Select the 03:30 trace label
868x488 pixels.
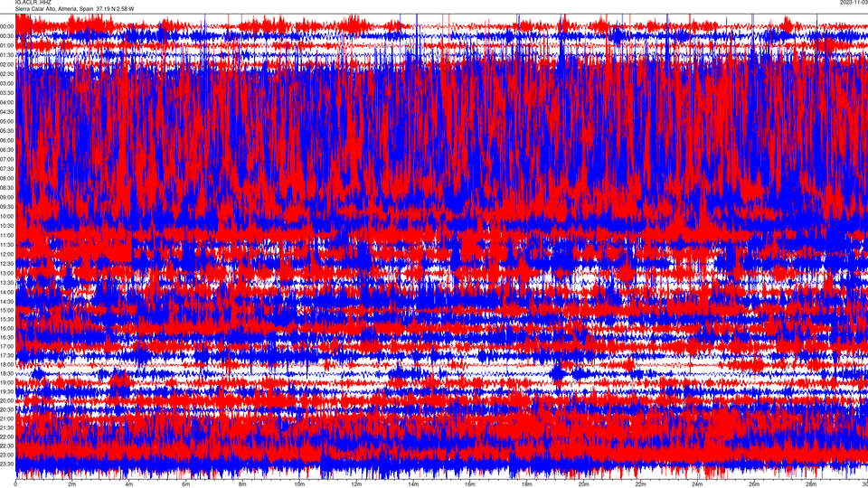(6, 93)
